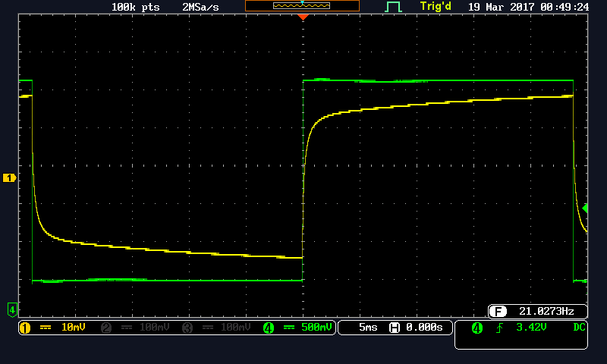Click the trigger source channel 4 icon
Image resolution: width=607 pixels, height=364 pixels.
pos(477,328)
